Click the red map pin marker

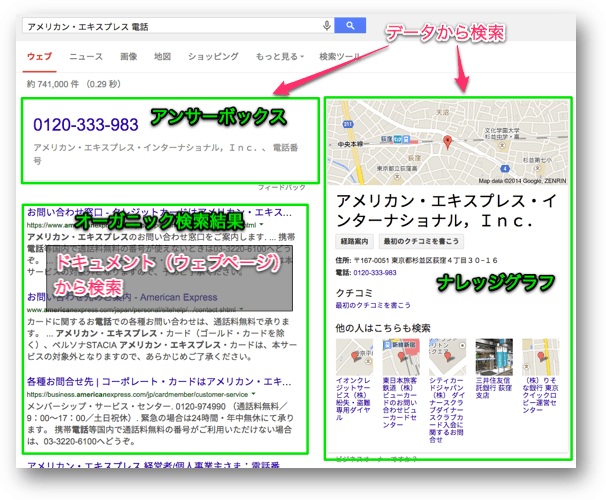447,142
